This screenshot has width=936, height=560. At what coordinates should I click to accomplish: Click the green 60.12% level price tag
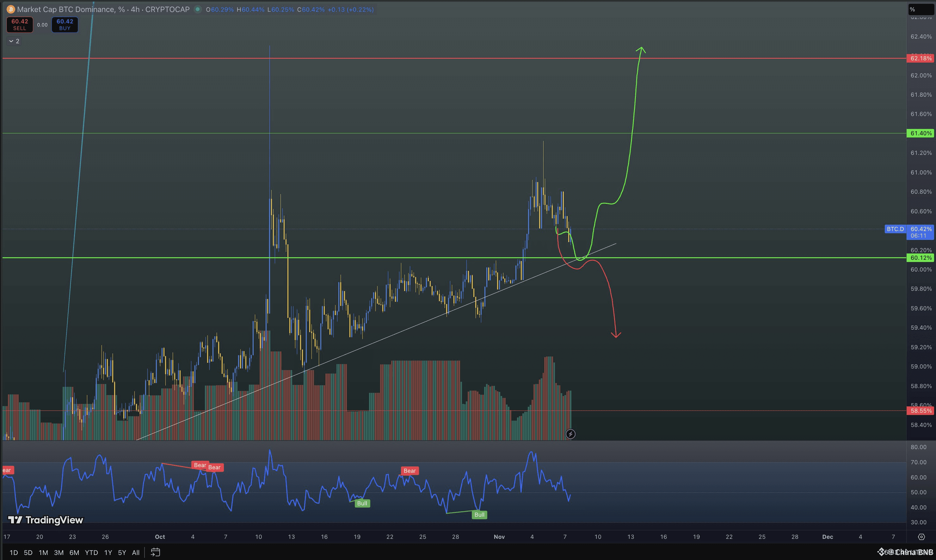click(x=921, y=258)
